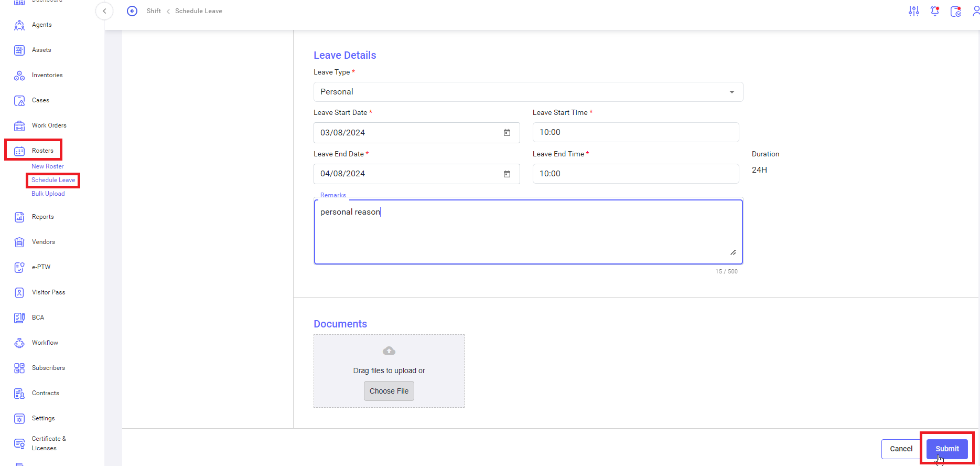Open the New Roster submenu item
The image size is (980, 466).
(x=48, y=166)
